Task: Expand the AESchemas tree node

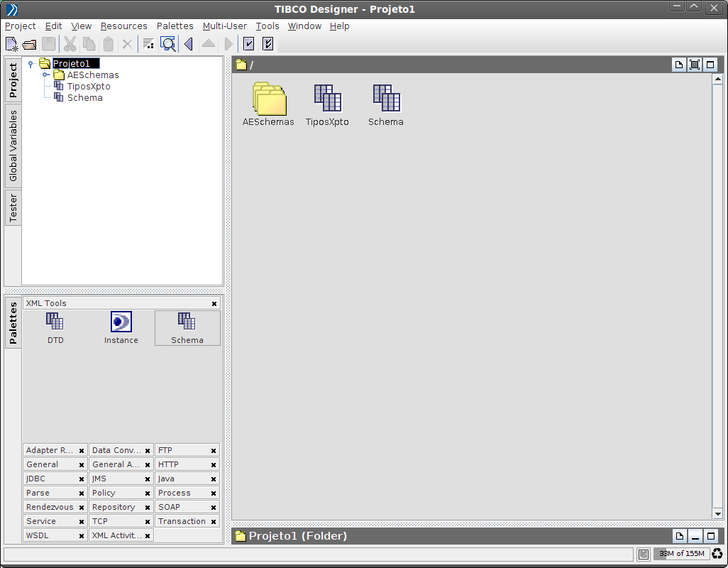Action: click(45, 75)
